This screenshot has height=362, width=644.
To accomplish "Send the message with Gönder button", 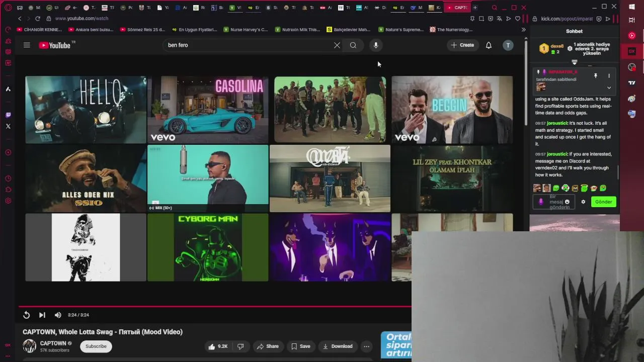I will coord(604,202).
